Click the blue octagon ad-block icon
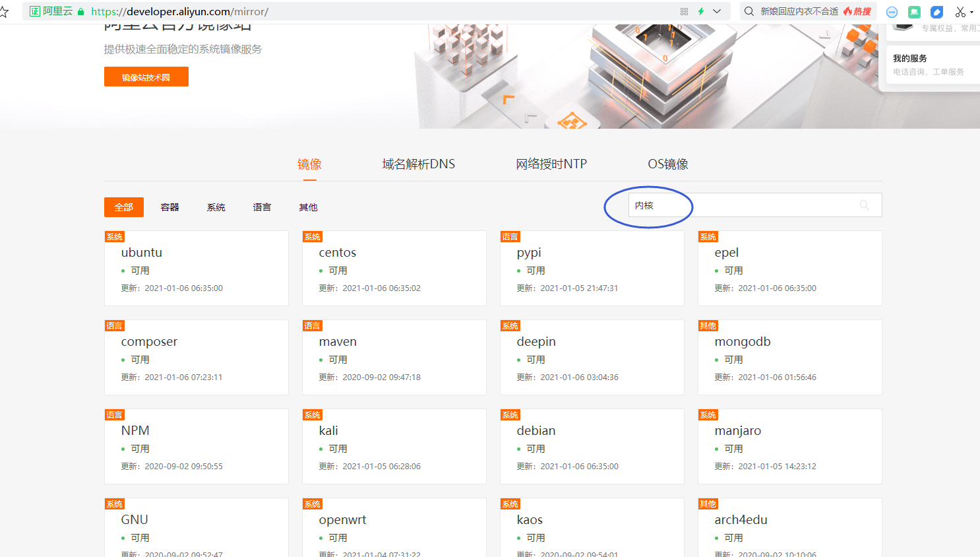This screenshot has width=980, height=557. click(x=892, y=11)
